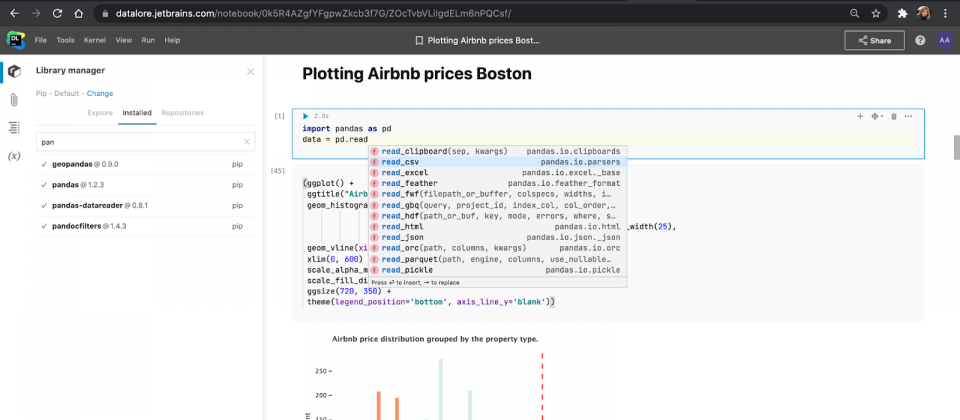Close the Library manager panel

[250, 72]
